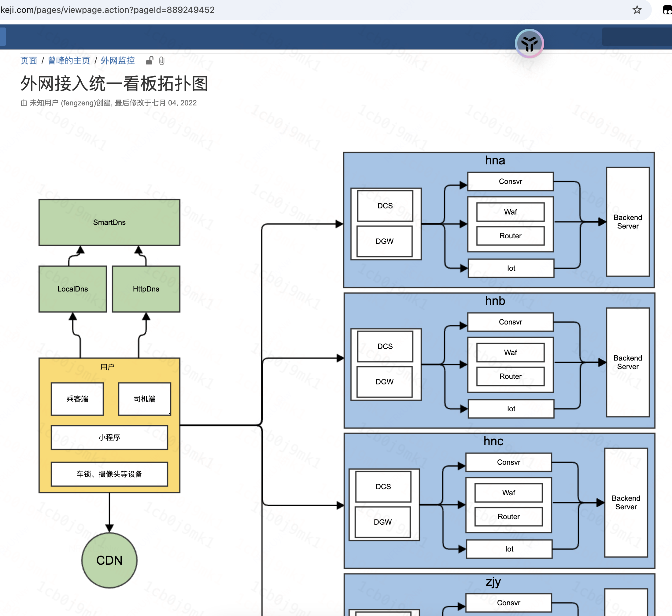Click the Iot box in hna
This screenshot has height=616, width=672.
(x=511, y=268)
